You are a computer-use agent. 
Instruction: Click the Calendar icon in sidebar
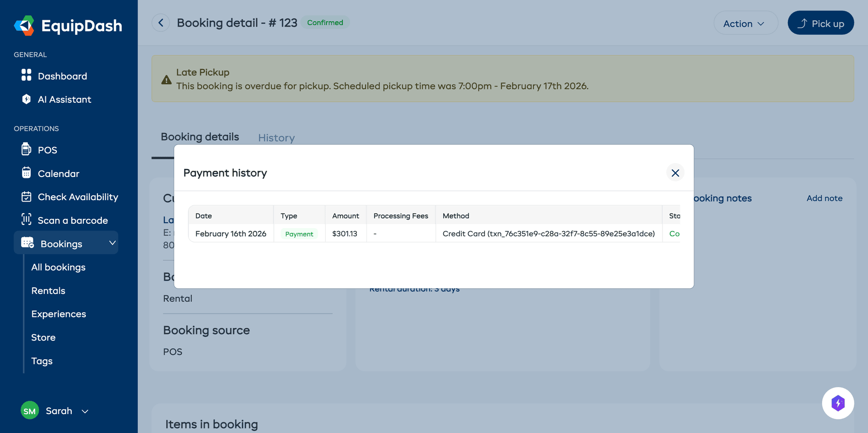(27, 173)
